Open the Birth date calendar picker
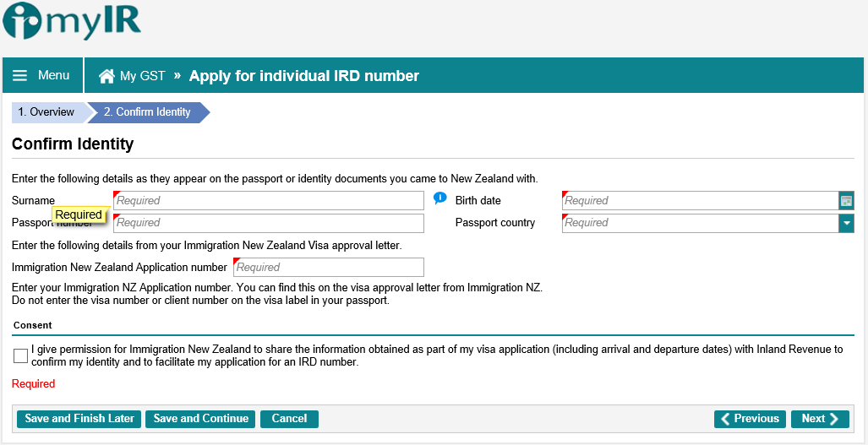This screenshot has width=868, height=445. click(846, 201)
